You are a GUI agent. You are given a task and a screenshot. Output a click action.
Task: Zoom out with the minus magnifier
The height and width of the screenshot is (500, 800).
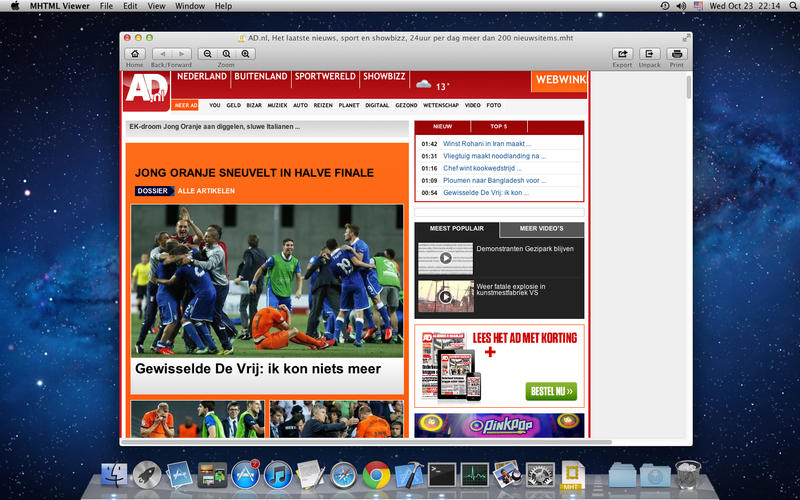click(x=207, y=54)
